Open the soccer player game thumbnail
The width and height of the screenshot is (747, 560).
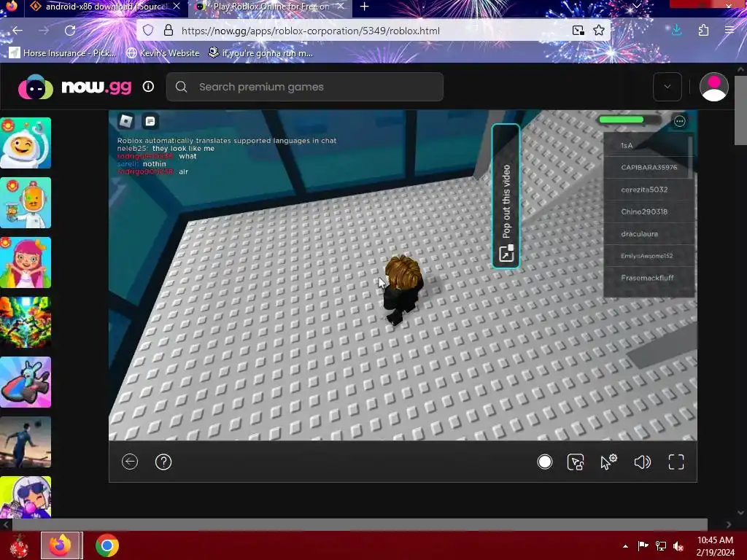click(26, 442)
